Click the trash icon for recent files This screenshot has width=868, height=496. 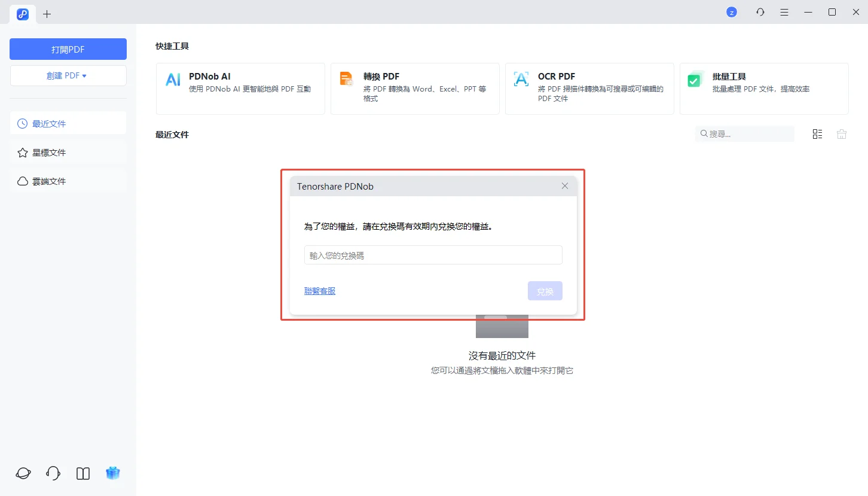[x=842, y=134]
